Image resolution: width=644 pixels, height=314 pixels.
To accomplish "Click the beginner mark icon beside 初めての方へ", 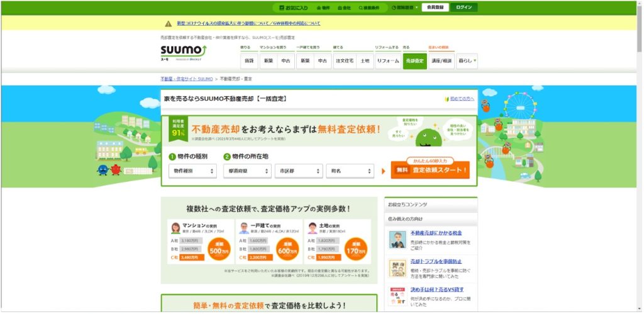I will click(447, 99).
